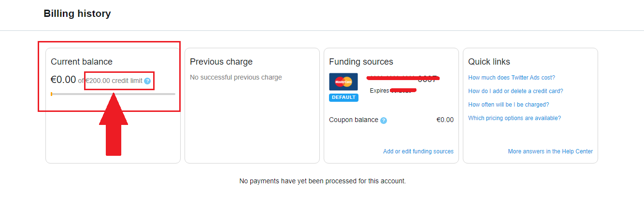The image size is (644, 205).
Task: Click the Coupon balance help icon
Action: tap(384, 120)
